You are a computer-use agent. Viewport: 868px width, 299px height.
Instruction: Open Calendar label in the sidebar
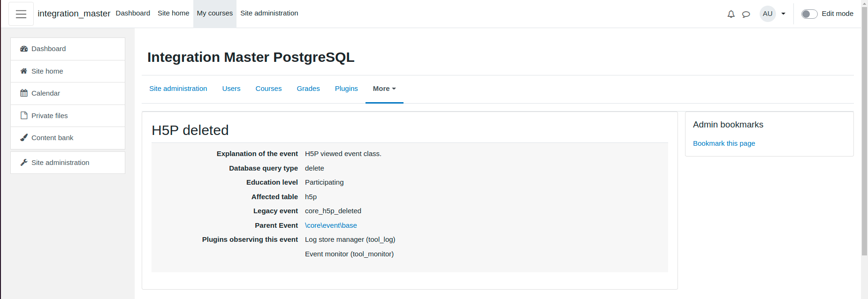point(46,93)
